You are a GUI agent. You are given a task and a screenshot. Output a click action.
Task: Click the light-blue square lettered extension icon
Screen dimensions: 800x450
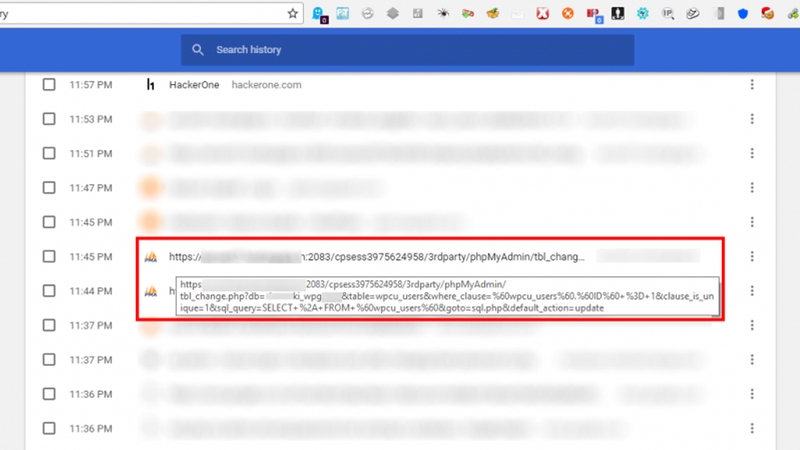pos(343,13)
